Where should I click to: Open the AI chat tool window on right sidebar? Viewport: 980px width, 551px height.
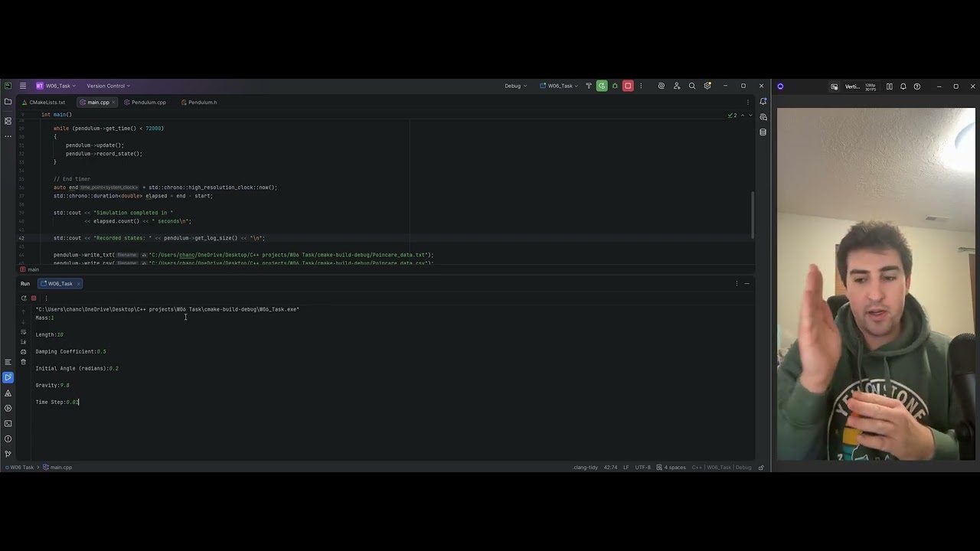click(x=763, y=117)
